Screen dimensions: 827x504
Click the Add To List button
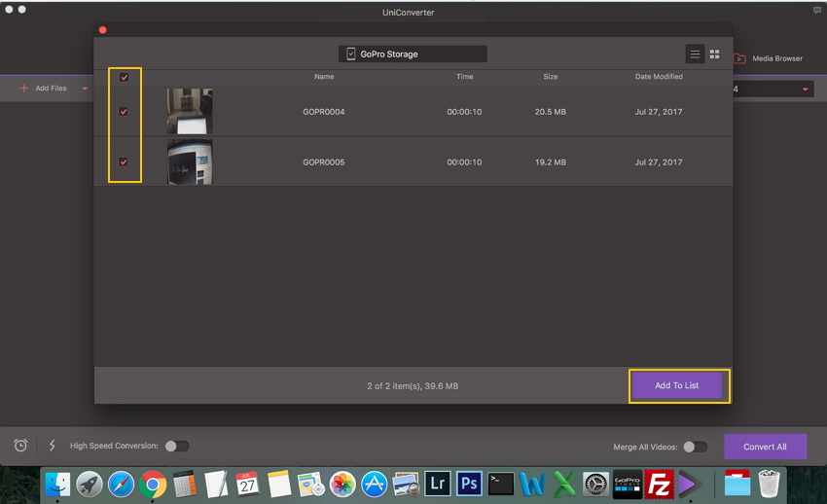point(677,385)
